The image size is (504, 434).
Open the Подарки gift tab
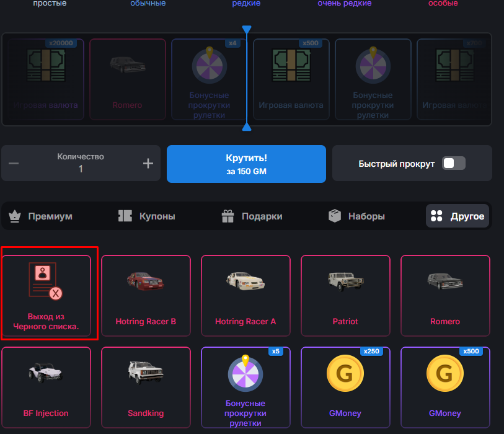[x=252, y=216]
